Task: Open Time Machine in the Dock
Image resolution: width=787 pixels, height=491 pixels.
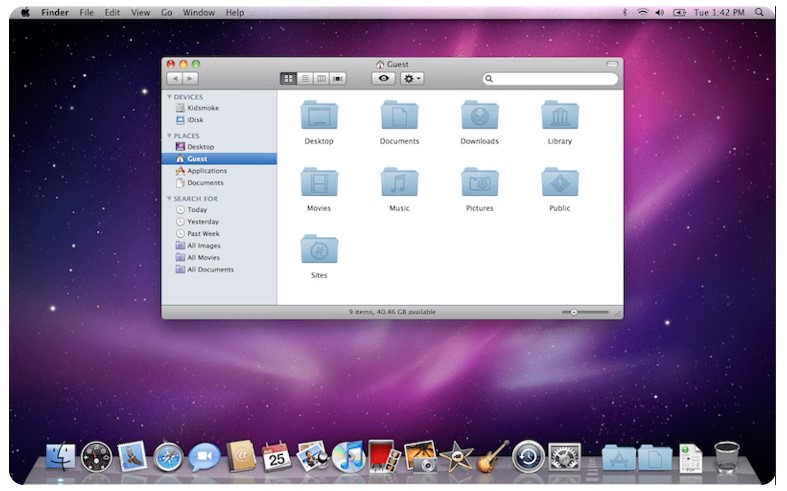Action: point(528,457)
